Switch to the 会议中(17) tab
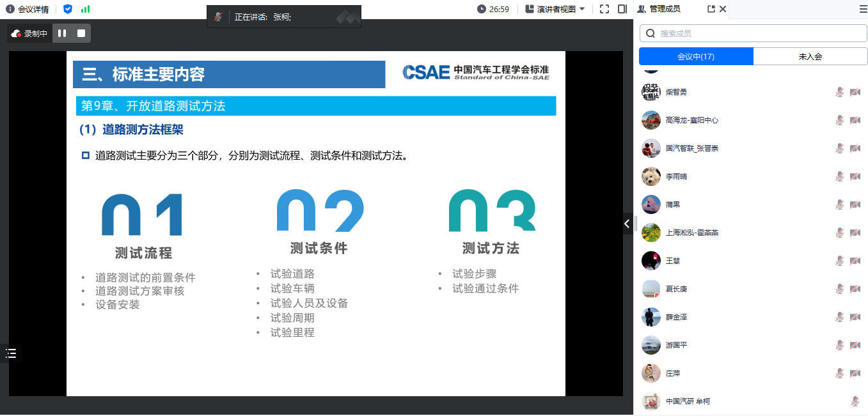This screenshot has height=416, width=868. point(696,56)
